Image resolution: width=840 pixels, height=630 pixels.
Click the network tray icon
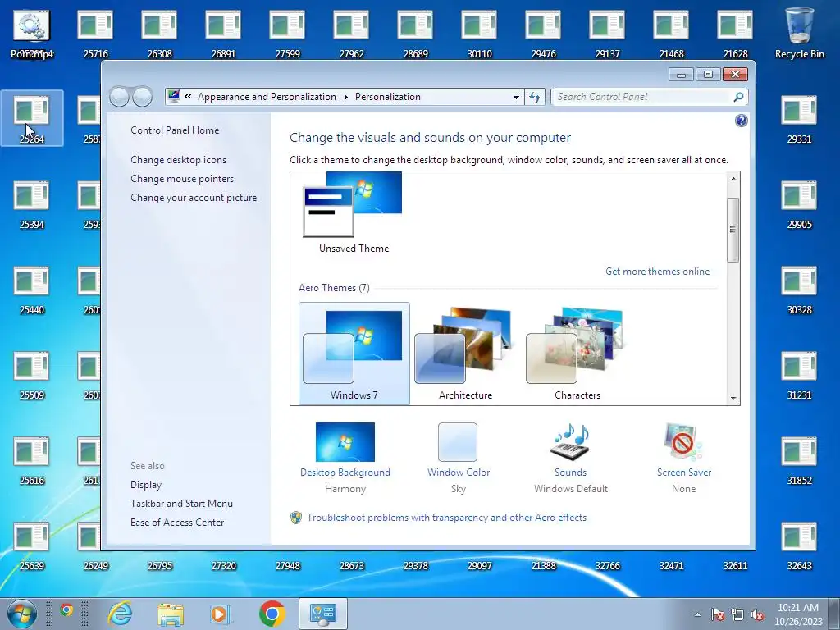(x=737, y=614)
